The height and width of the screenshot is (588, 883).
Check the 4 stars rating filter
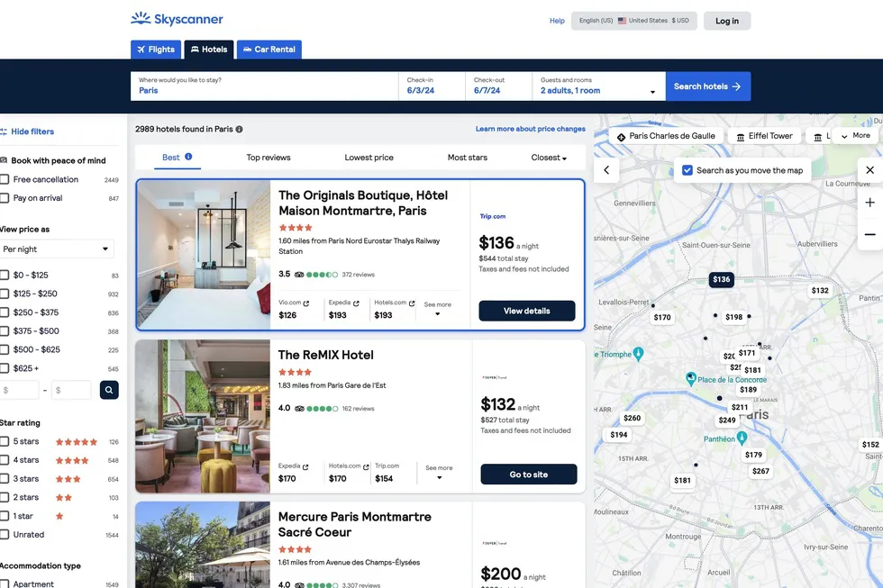click(5, 460)
